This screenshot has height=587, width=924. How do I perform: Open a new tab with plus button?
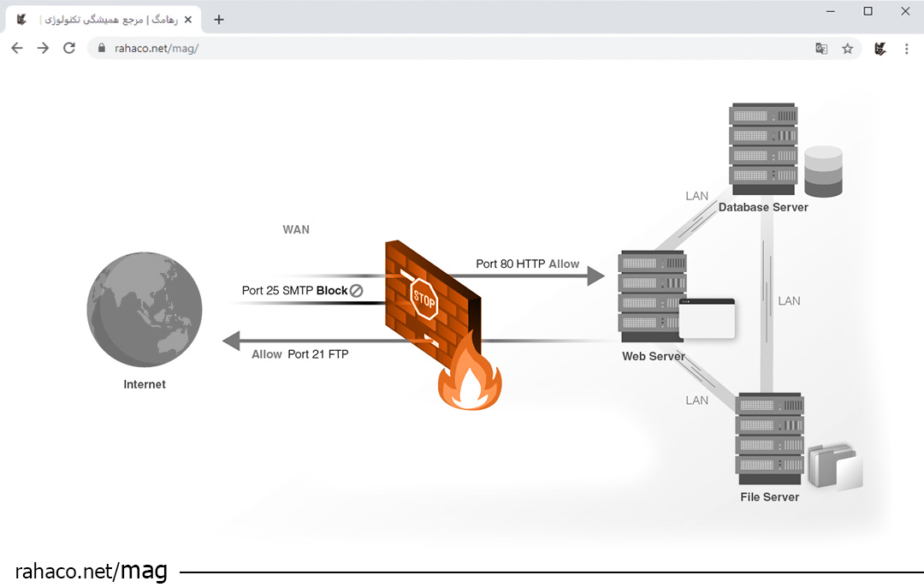tap(219, 20)
